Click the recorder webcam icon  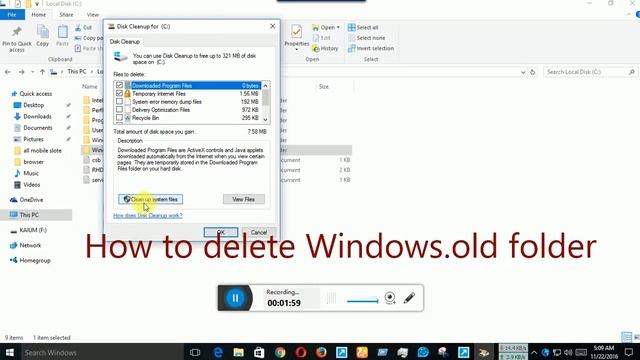coord(390,298)
